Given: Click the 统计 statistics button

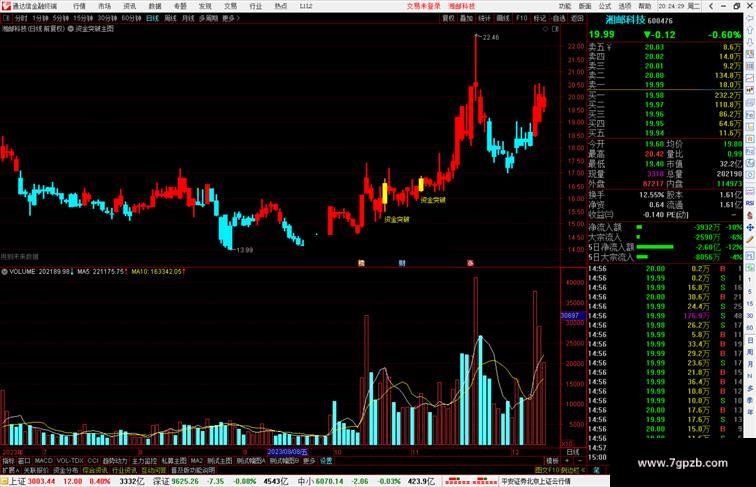Looking at the screenshot, I should [485, 18].
